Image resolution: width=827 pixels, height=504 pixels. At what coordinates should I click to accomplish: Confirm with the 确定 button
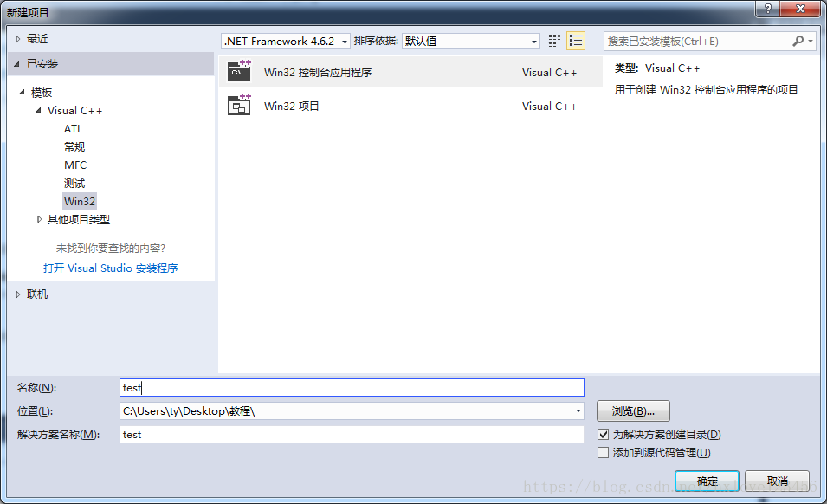707,481
